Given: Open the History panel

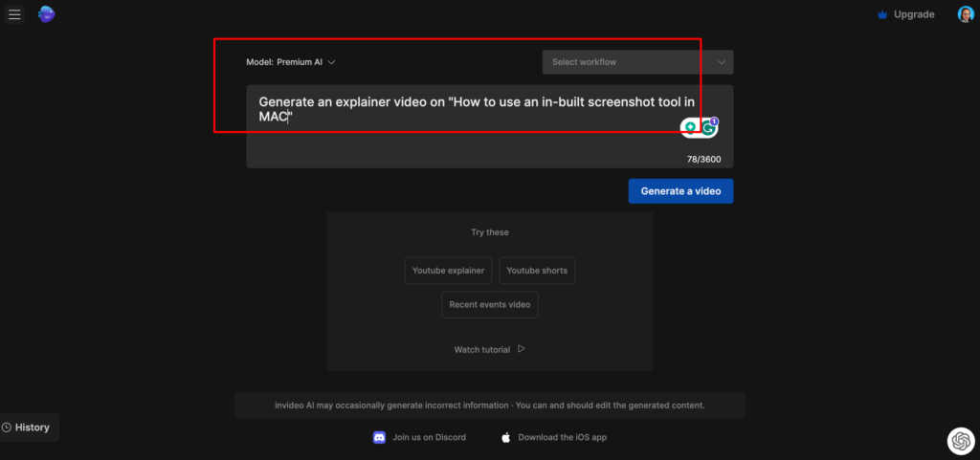Looking at the screenshot, I should tap(28, 427).
